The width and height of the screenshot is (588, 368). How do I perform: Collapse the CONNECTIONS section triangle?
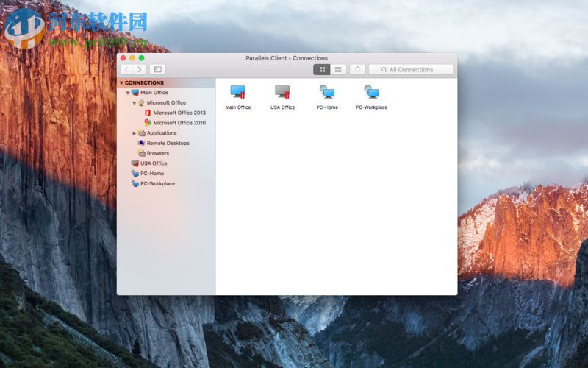click(121, 82)
